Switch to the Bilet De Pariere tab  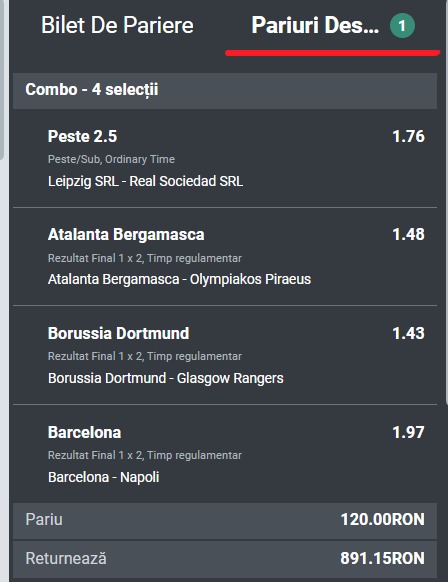(x=117, y=25)
